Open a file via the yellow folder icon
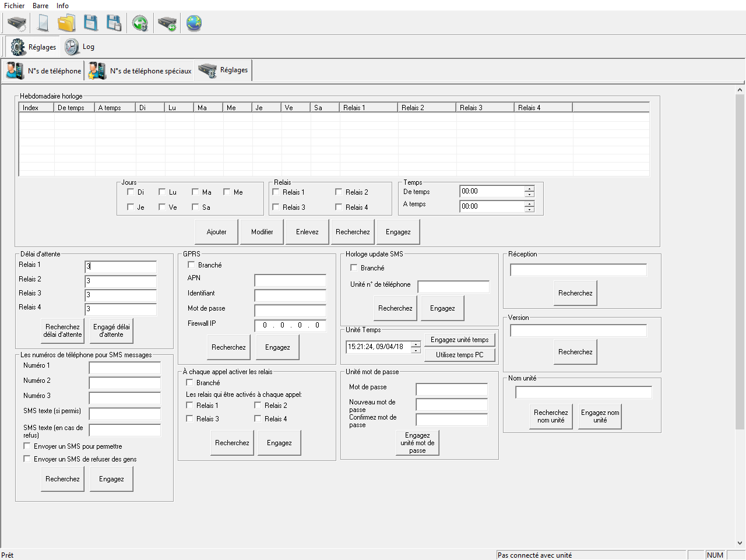This screenshot has height=560, width=746. coord(66,23)
